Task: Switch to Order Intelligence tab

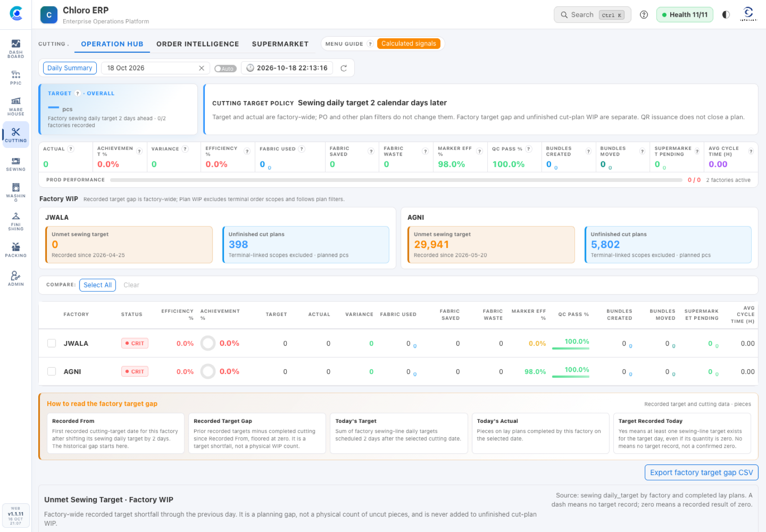Action: (198, 44)
